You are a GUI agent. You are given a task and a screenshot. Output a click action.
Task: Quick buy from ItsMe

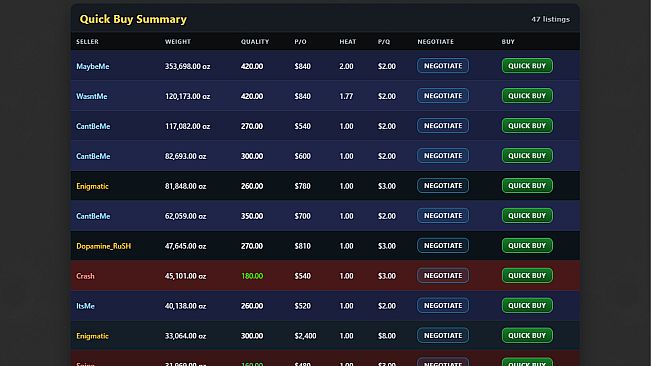[527, 305]
